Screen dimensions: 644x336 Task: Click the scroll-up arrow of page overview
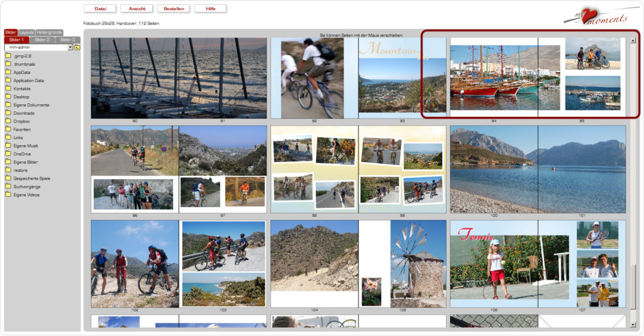pyautogui.click(x=633, y=41)
